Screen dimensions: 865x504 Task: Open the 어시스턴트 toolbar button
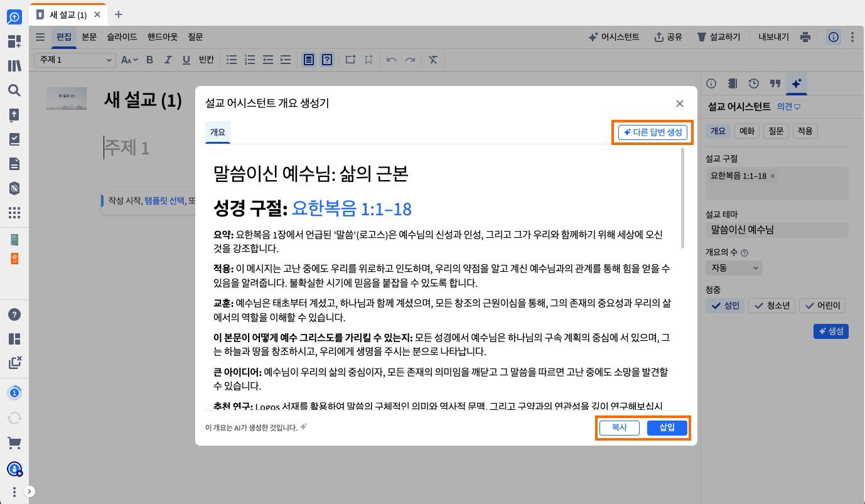614,37
